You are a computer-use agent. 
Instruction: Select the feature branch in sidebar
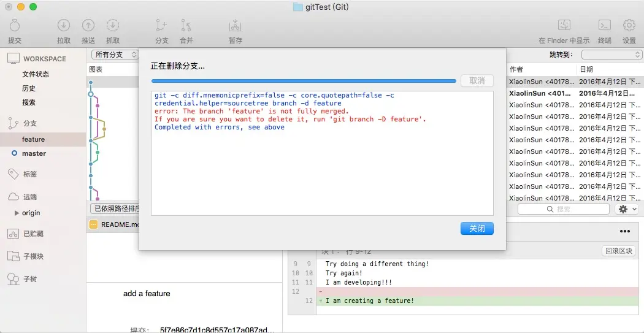pos(43,139)
